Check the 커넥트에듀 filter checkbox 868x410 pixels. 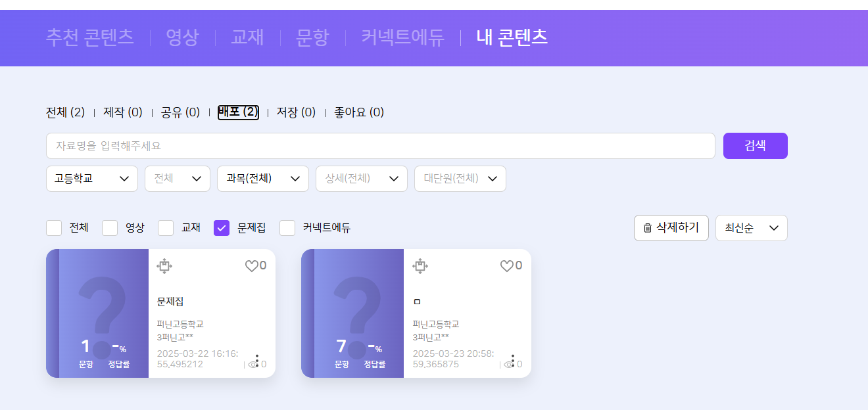coord(287,228)
